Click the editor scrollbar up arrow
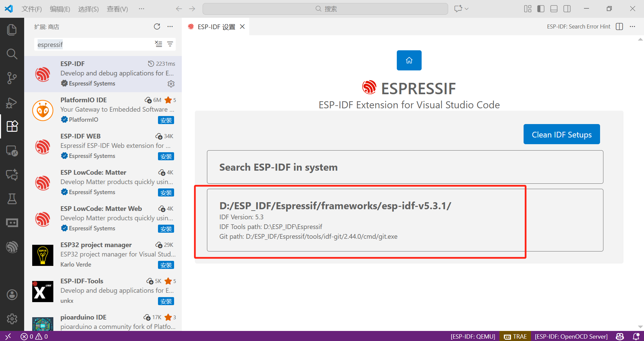Viewport: 644px width, 341px height. point(640,40)
